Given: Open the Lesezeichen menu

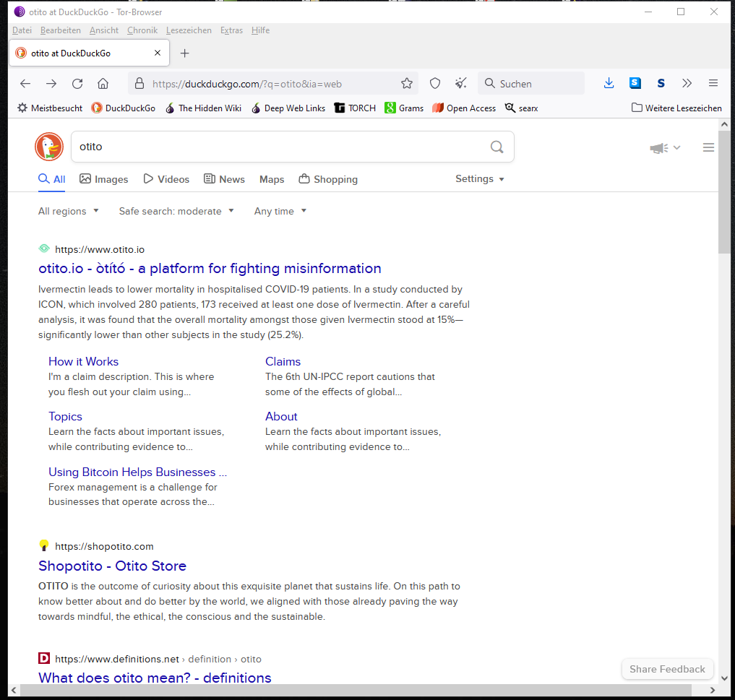Looking at the screenshot, I should [x=189, y=30].
